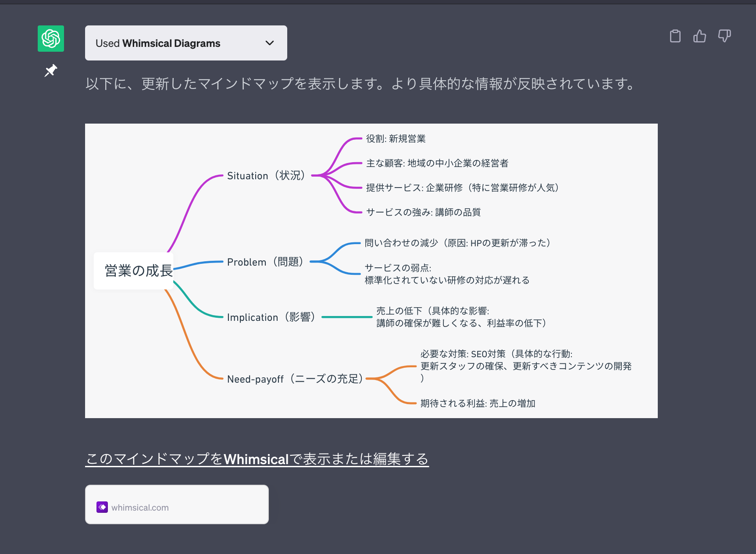Click the ChatGPT logo avatar
Screen dimensions: 756x554
51,39
